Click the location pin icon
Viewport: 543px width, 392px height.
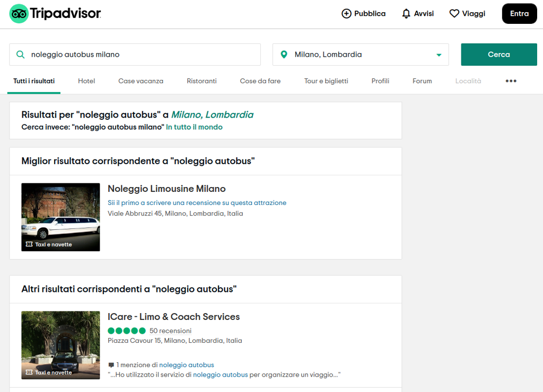click(284, 55)
